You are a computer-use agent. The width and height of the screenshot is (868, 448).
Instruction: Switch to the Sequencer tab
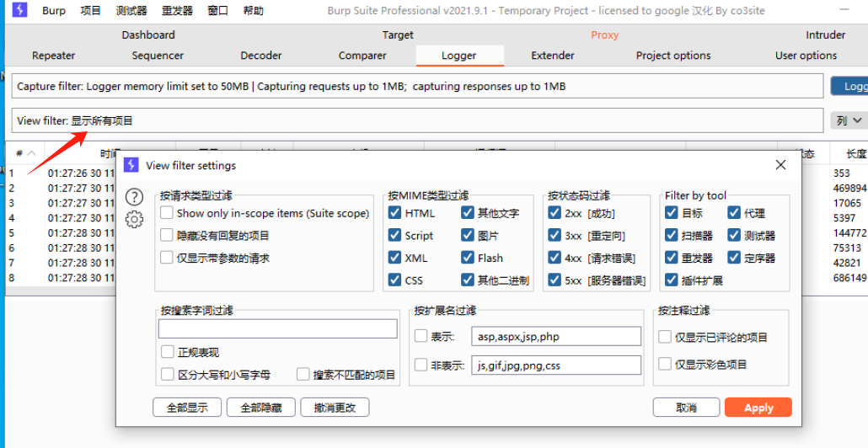click(x=158, y=56)
